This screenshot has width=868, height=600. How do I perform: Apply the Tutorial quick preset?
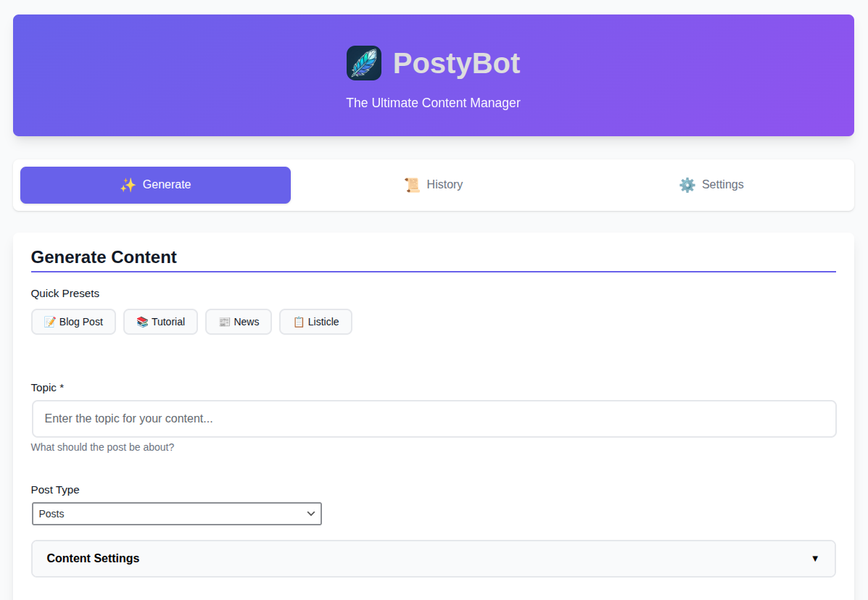point(160,321)
